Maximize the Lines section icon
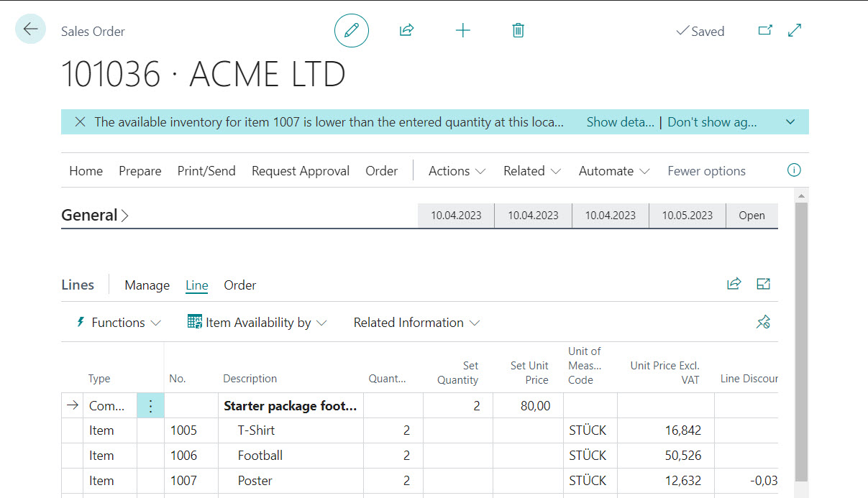 (x=764, y=284)
